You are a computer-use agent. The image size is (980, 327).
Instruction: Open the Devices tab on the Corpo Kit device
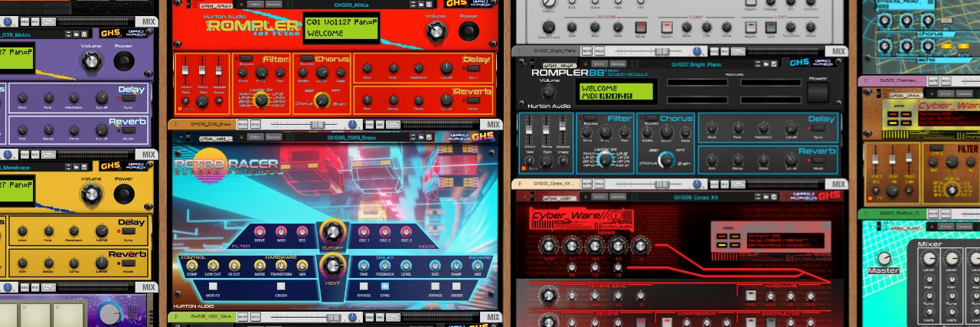coord(617,197)
